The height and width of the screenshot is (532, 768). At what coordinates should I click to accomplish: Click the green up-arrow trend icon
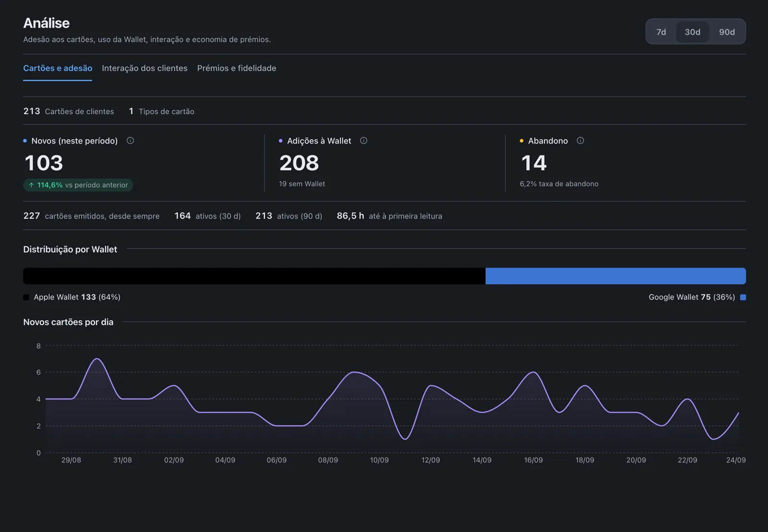coord(31,185)
